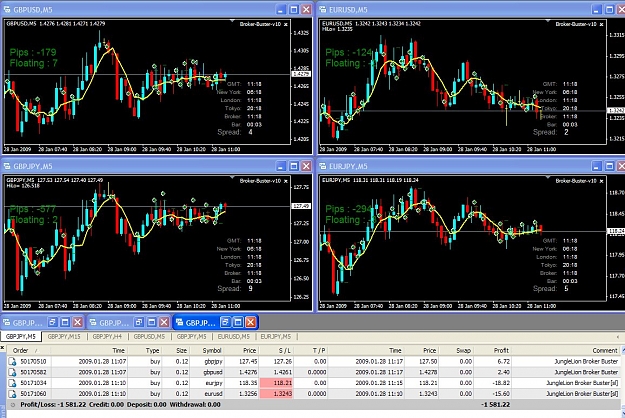Maximize the GBPJPY,M5 chart window
The width and height of the screenshot is (625, 418).
(294, 166)
